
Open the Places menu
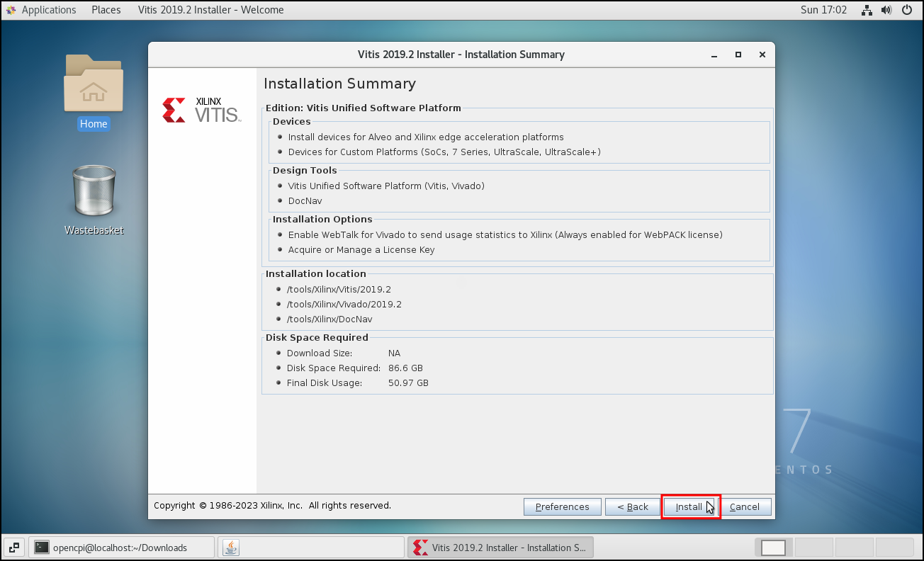[x=106, y=10]
